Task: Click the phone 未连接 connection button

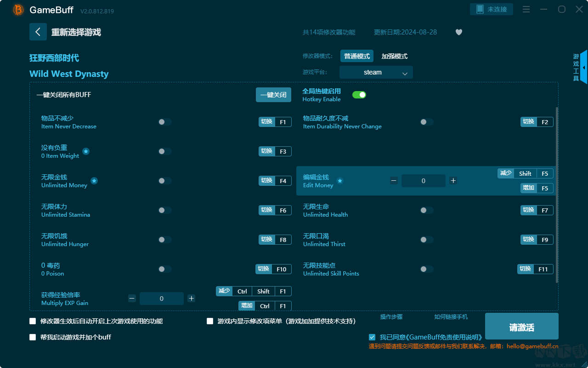Action: (492, 9)
